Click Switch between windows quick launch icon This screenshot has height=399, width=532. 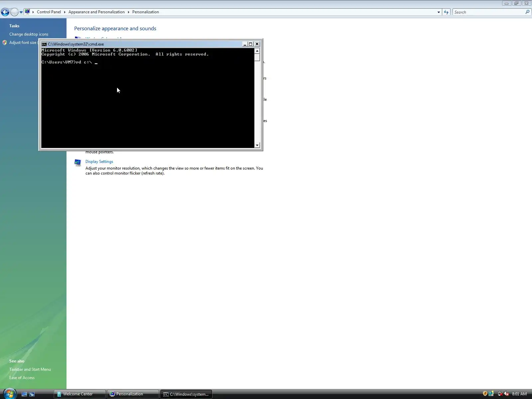(x=32, y=394)
